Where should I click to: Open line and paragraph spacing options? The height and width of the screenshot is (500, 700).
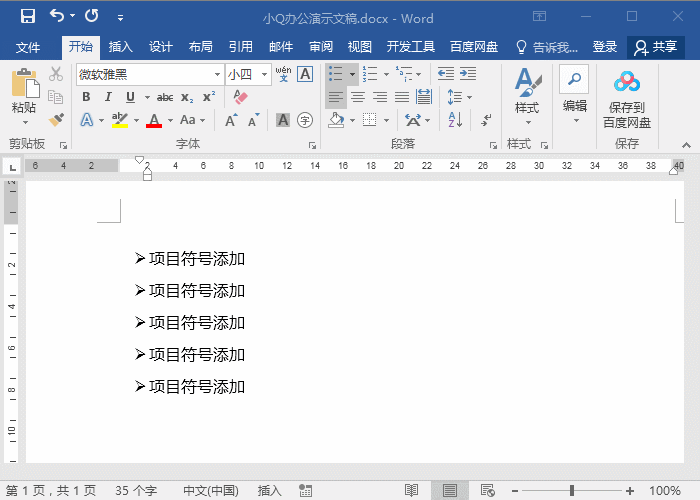tap(455, 97)
